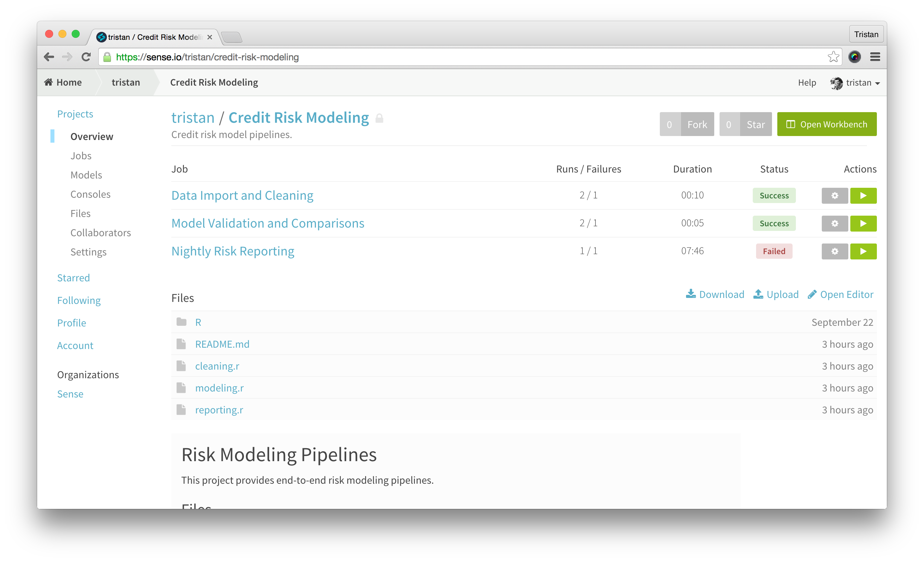Viewport: 924px width, 562px height.
Task: Click the tristan owner link in title
Action: pos(193,118)
